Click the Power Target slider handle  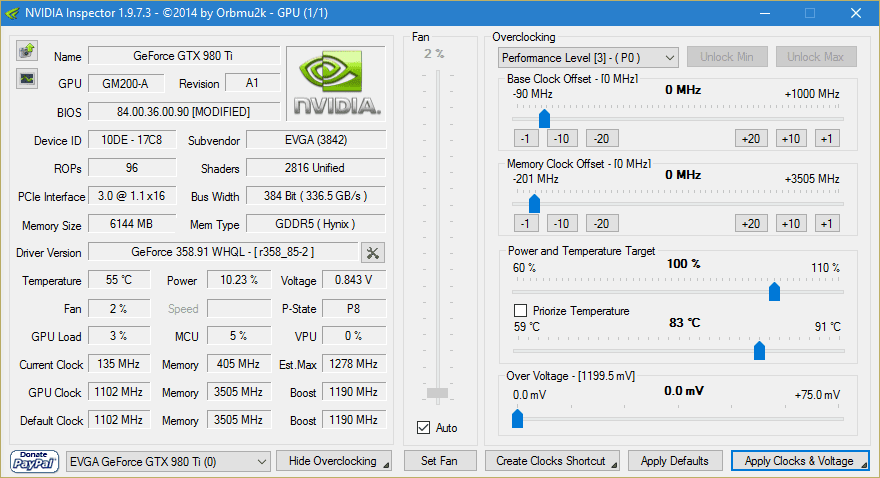point(774,292)
